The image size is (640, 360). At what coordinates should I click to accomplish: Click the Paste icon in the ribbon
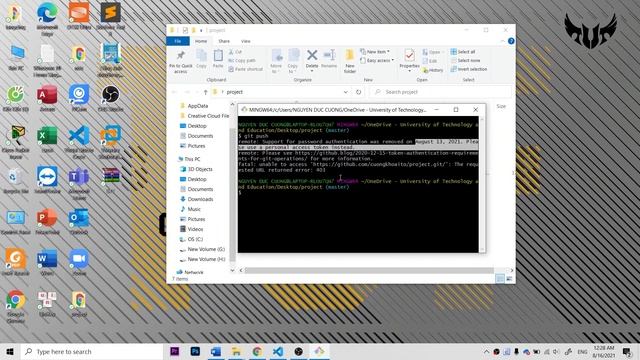point(218,59)
